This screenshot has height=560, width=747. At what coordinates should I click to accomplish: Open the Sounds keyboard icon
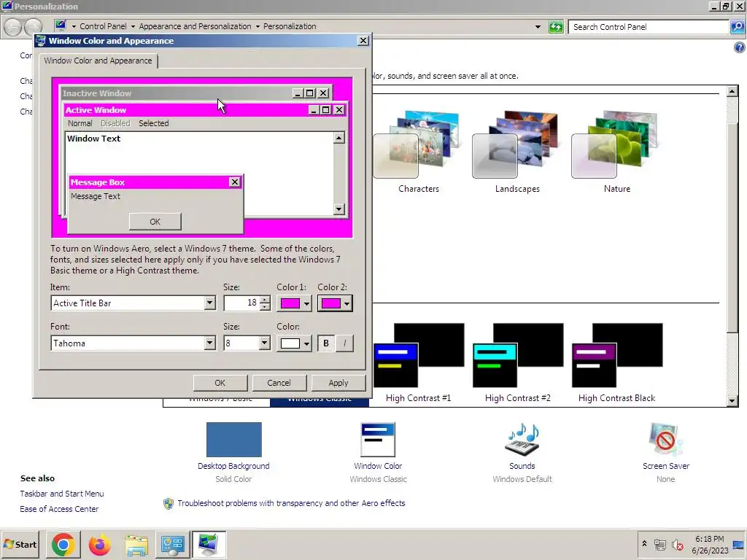coord(522,440)
